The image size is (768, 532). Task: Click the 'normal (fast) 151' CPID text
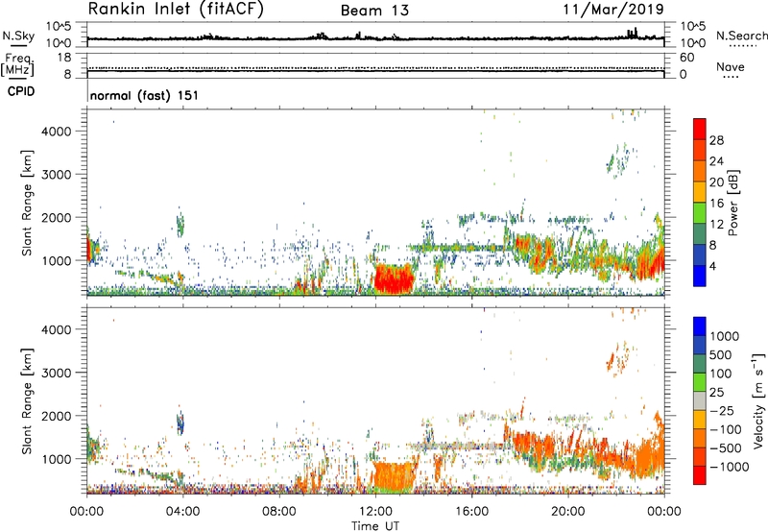144,95
